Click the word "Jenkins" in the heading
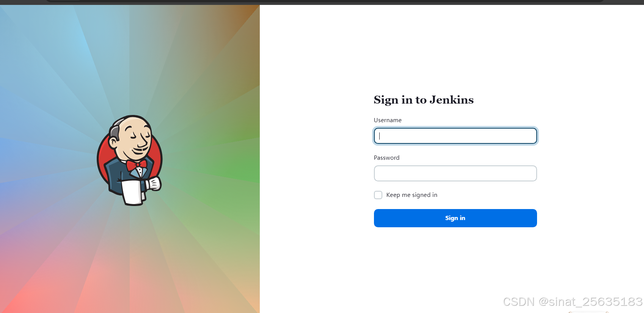644x313 pixels. click(452, 100)
